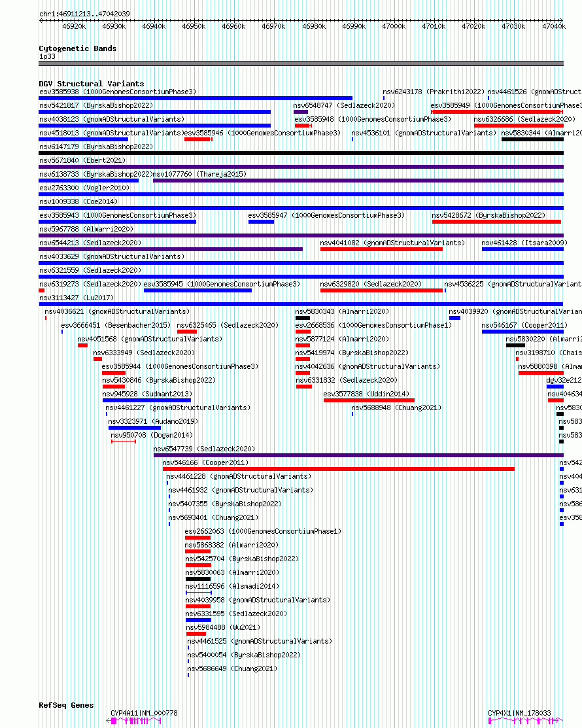Viewport: 582px width, 728px height.
Task: Click the long red nsv546166 variant bar
Action: pyautogui.click(x=338, y=469)
